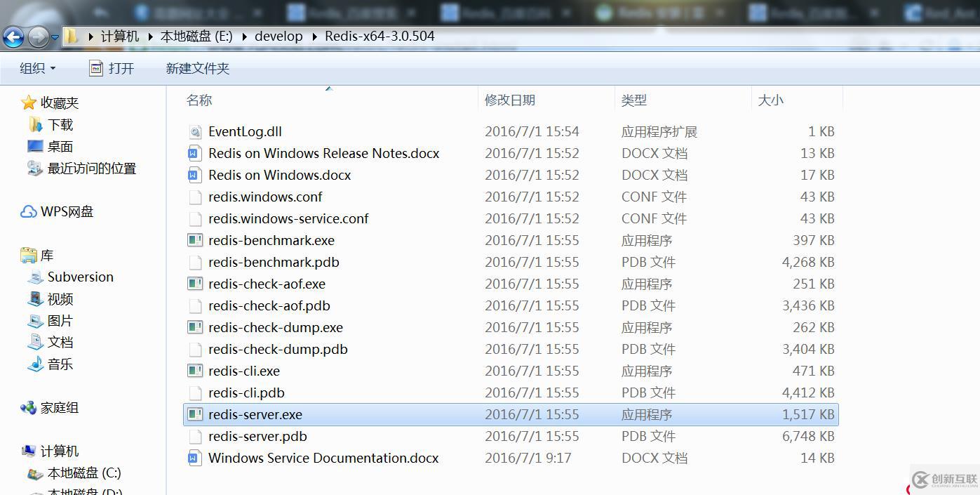Click the 1,517 KB size value
The height and width of the screenshot is (495, 980).
coord(808,414)
